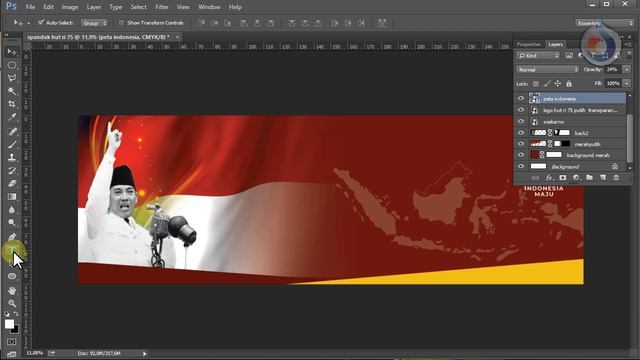Open the status bar info arrow
This screenshot has width=640, height=360.
pyautogui.click(x=144, y=353)
